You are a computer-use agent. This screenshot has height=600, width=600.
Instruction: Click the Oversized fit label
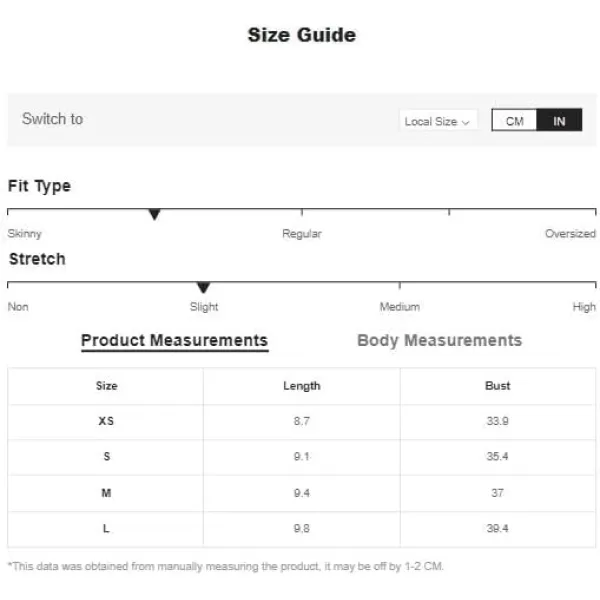570,233
